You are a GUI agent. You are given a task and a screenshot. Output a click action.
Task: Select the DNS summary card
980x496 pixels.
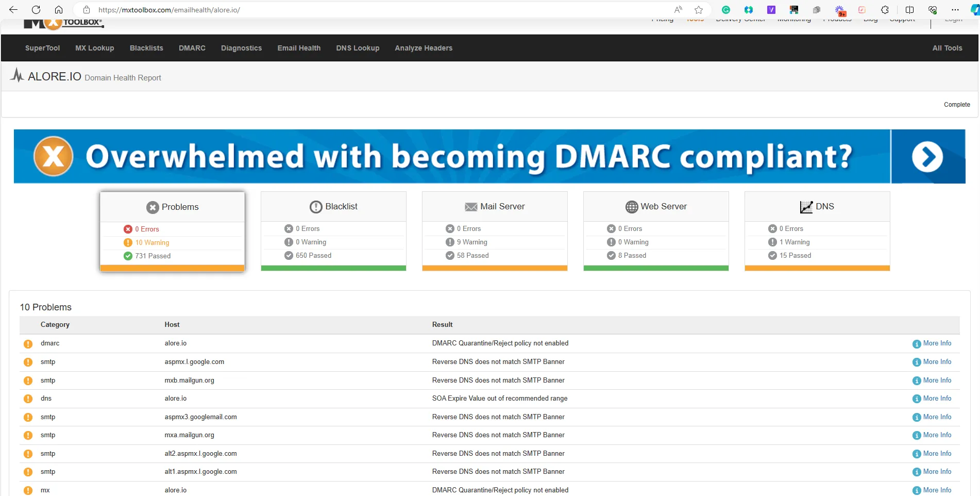tap(817, 231)
